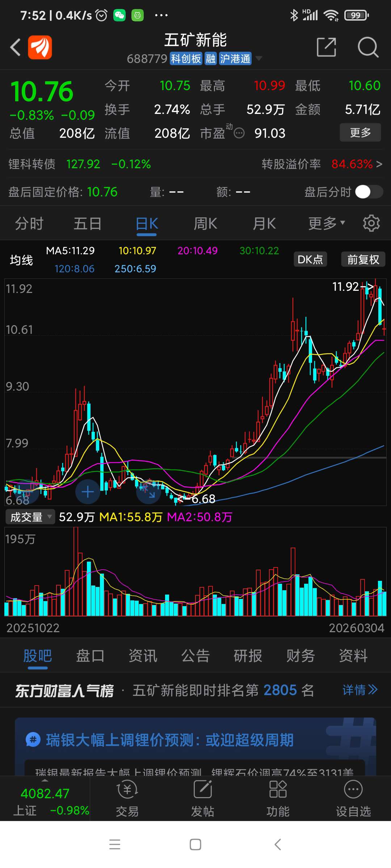This screenshot has height=868, width=391.
Task: Tap the 6.68 low price marker
Action: [196, 499]
